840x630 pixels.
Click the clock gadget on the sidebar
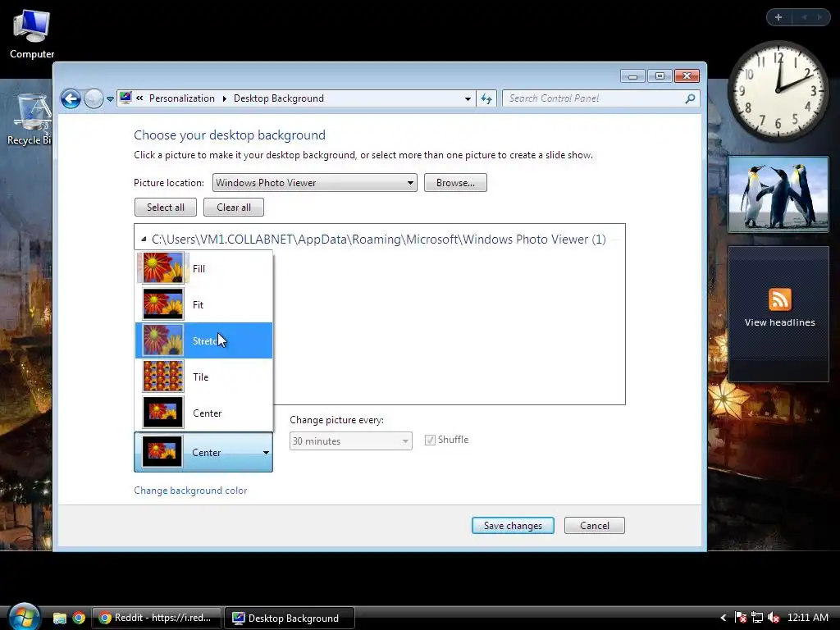[x=778, y=90]
